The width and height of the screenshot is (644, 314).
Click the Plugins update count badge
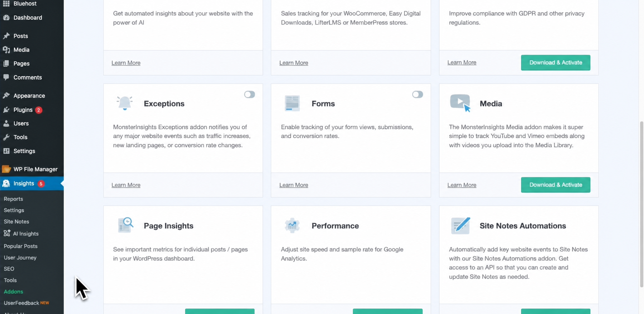(39, 110)
